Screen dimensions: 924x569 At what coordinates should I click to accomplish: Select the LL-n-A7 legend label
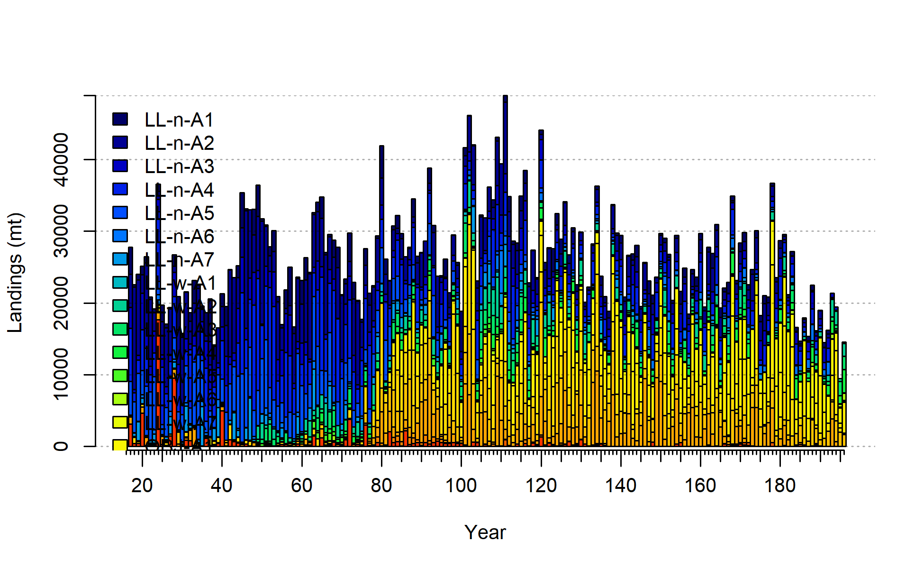pos(179,259)
